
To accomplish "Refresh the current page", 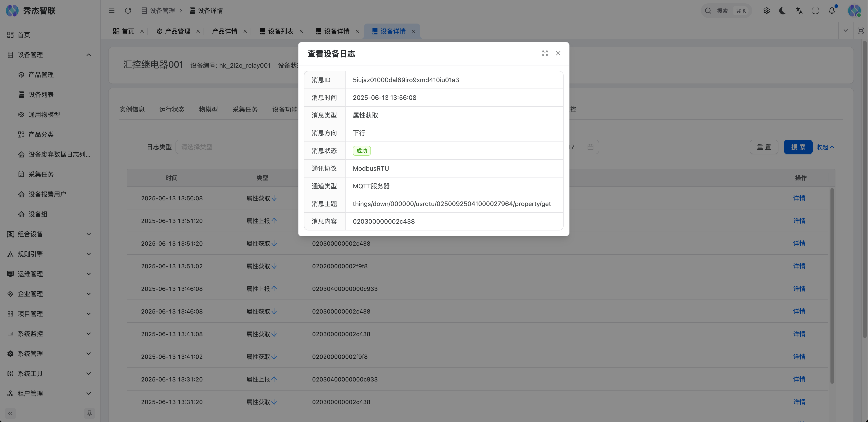I will 128,10.
